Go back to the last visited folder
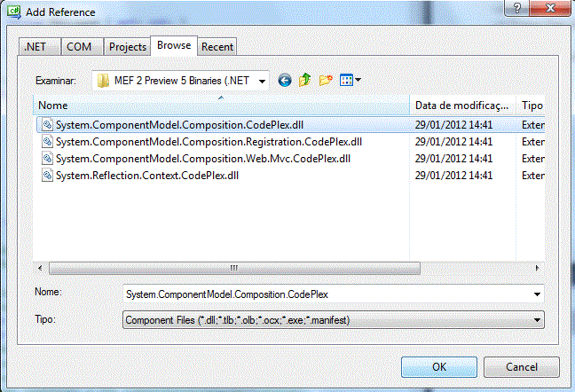575x392 pixels. point(285,80)
